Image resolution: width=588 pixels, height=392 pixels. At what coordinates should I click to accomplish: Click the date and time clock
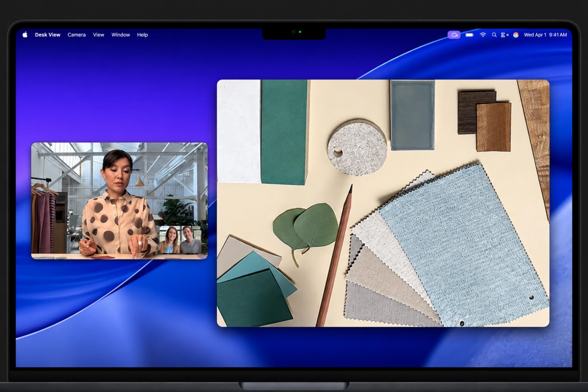click(x=545, y=35)
